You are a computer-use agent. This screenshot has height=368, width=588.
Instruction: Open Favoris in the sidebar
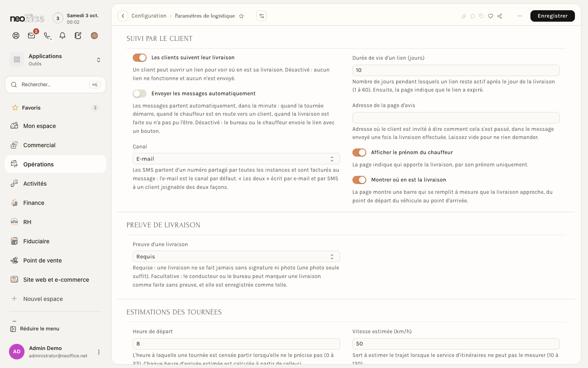coord(56,108)
